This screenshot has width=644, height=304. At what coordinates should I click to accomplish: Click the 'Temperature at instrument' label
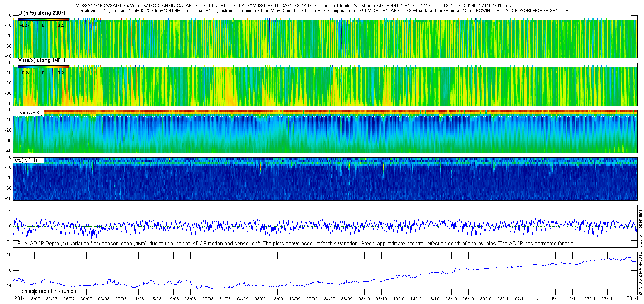pyautogui.click(x=47, y=291)
